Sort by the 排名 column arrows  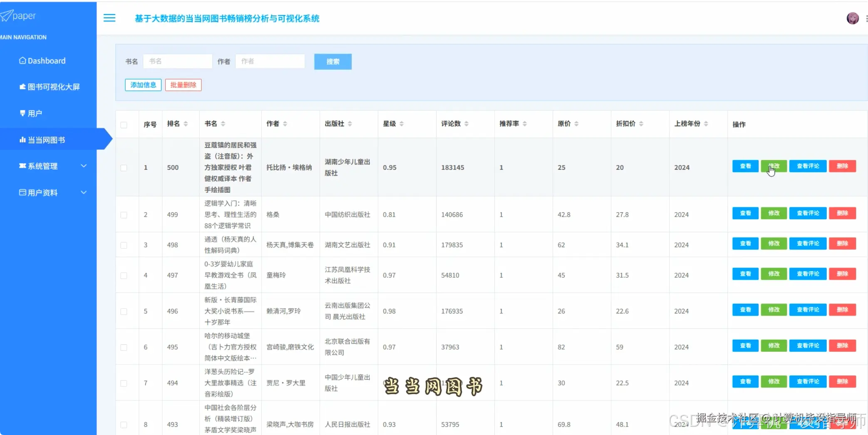(x=186, y=124)
